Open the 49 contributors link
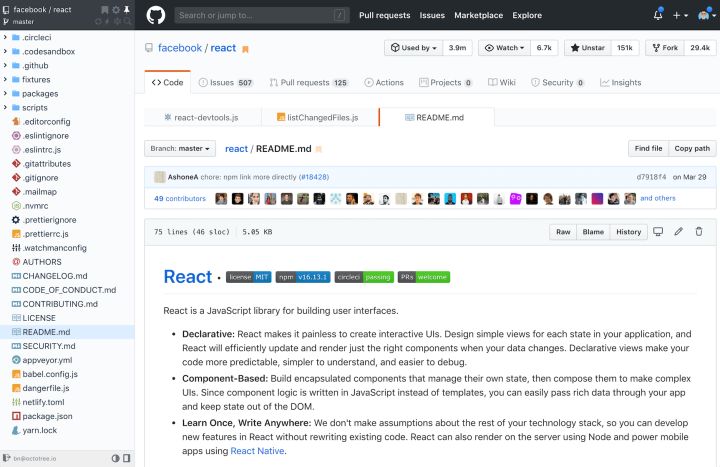The width and height of the screenshot is (720, 467). pos(180,198)
